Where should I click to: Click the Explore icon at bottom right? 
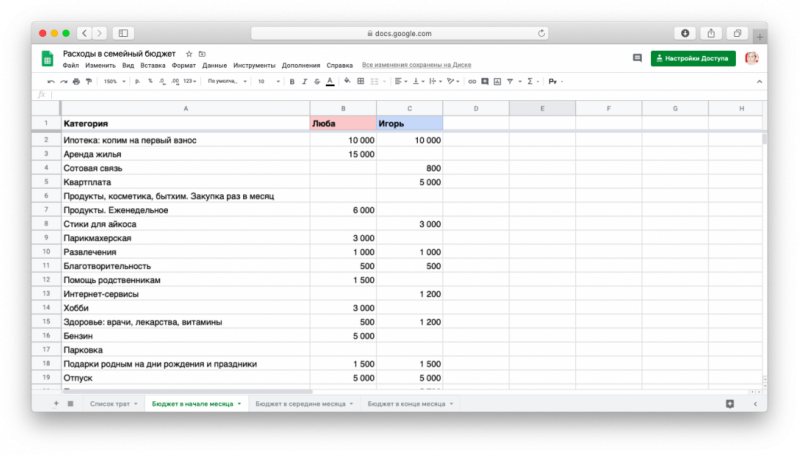tap(730, 403)
